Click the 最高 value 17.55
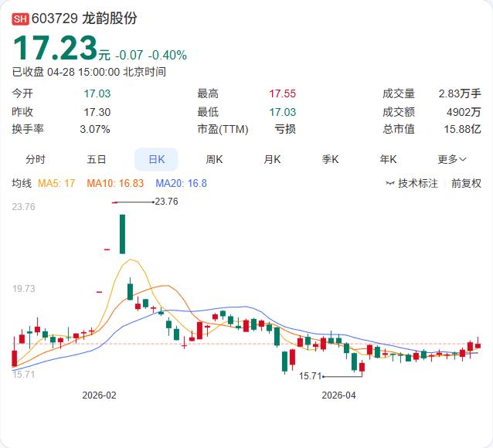493x448 pixels. click(x=282, y=93)
